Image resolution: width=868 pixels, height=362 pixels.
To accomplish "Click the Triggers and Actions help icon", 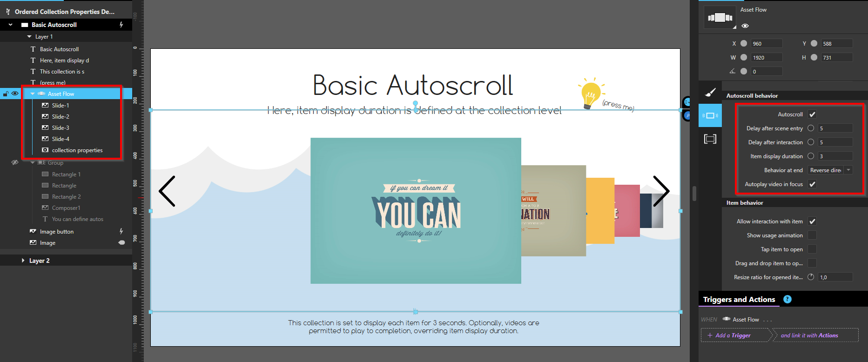I will [787, 299].
